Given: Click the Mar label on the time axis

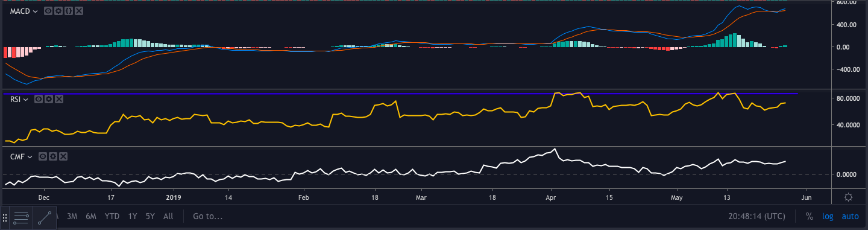Looking at the screenshot, I should [x=421, y=197].
